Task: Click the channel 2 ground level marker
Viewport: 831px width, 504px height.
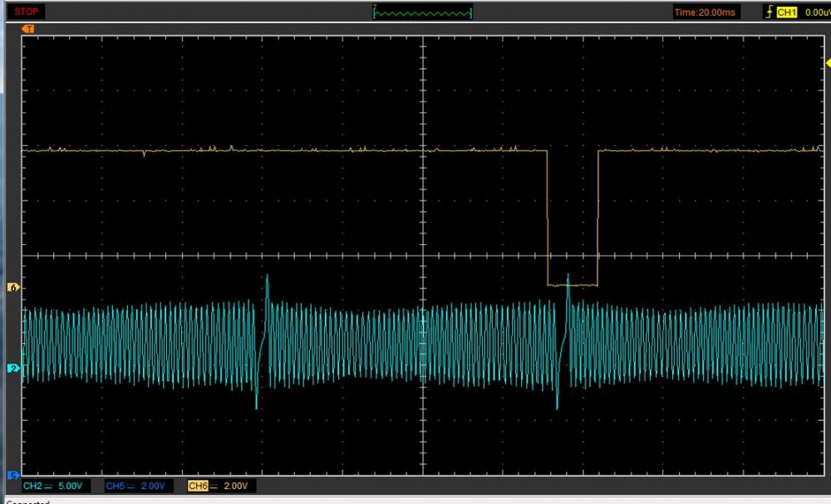Action: click(12, 368)
